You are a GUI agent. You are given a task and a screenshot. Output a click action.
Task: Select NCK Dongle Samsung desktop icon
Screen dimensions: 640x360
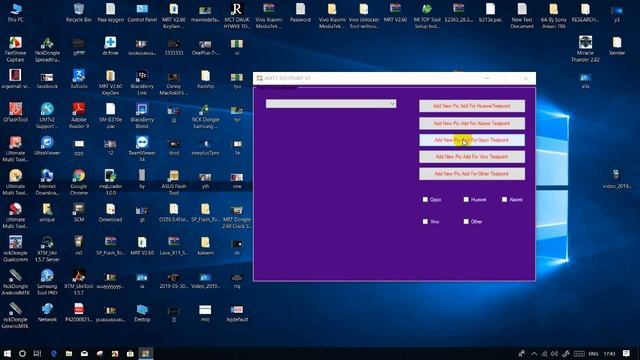point(205,116)
